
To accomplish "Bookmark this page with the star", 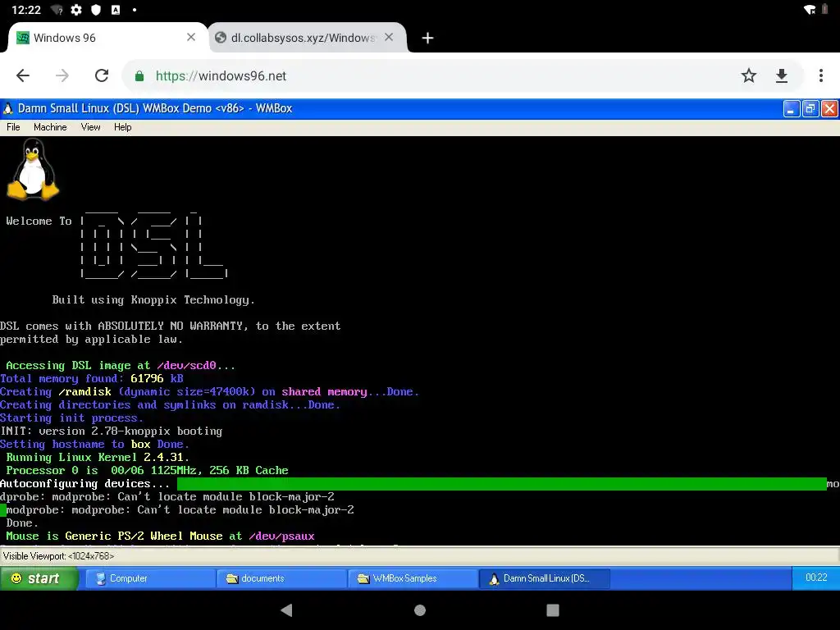I will [748, 75].
